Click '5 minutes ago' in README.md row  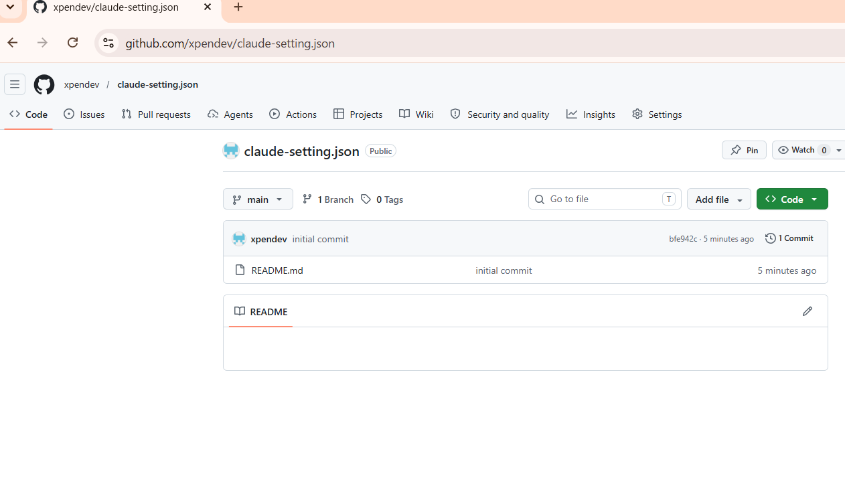787,270
